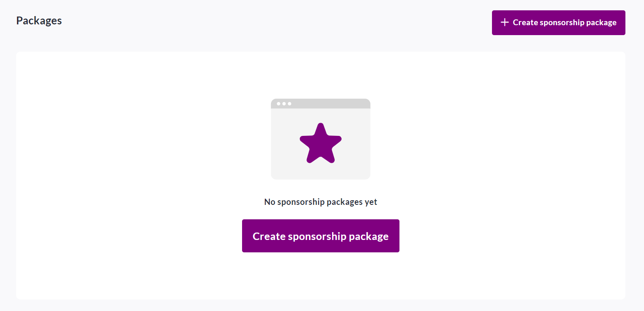644x311 pixels.
Task: Click the word "No" in the empty-state message
Action: click(269, 202)
